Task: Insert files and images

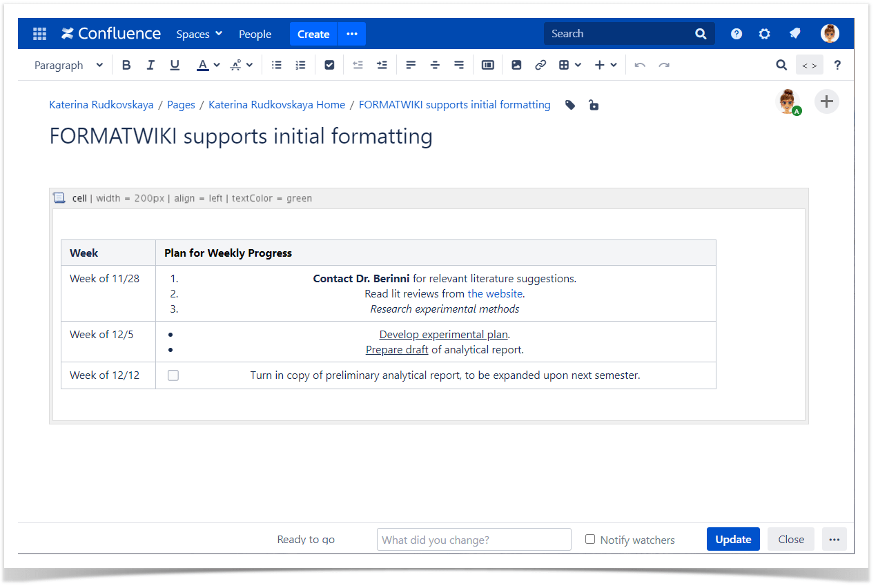Action: coord(516,64)
